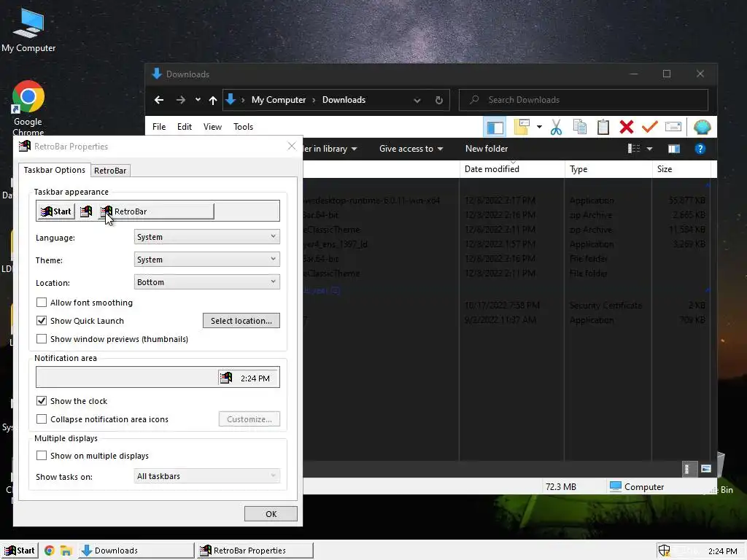The height and width of the screenshot is (560, 747).
Task: Click the Search Downloads field
Action: pos(584,100)
